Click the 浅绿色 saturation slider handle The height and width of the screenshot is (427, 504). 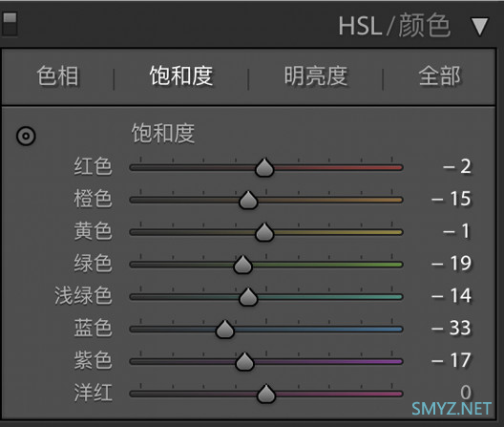click(248, 297)
